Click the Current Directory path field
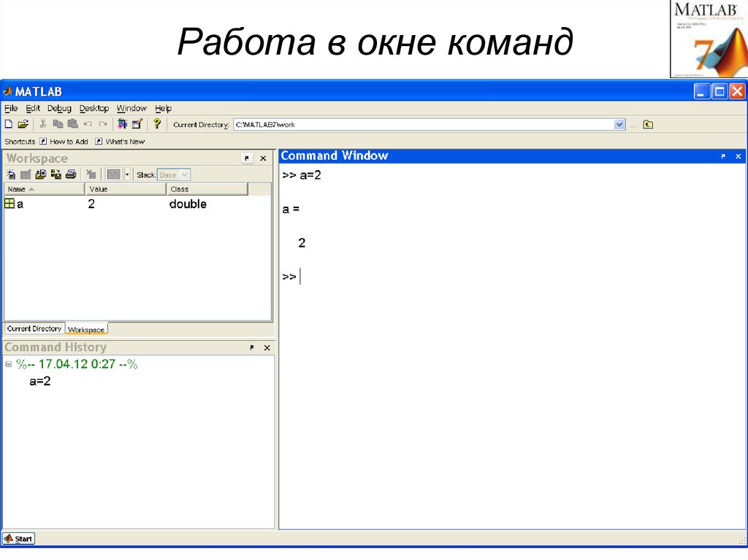 tap(424, 125)
